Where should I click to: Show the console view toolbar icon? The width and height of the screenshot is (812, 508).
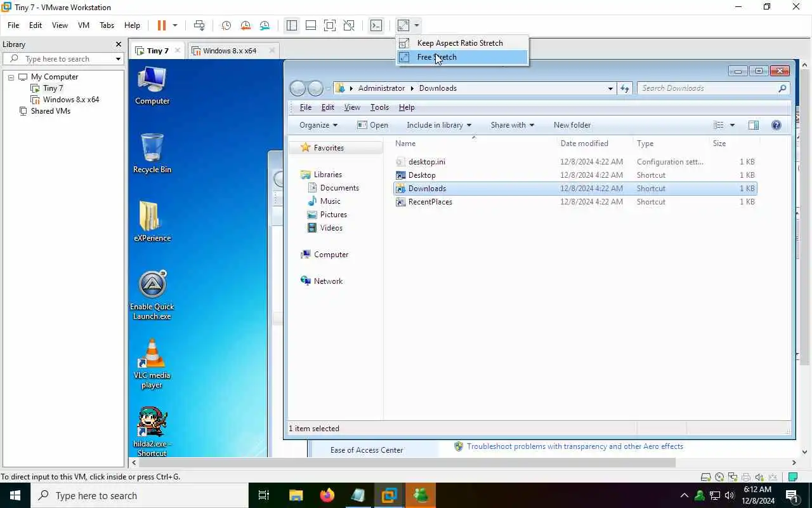(x=376, y=25)
